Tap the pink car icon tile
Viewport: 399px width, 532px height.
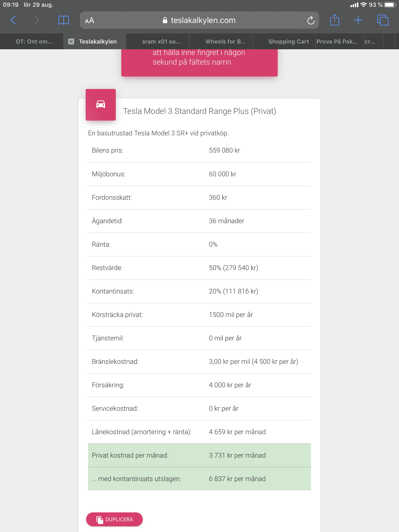point(100,105)
